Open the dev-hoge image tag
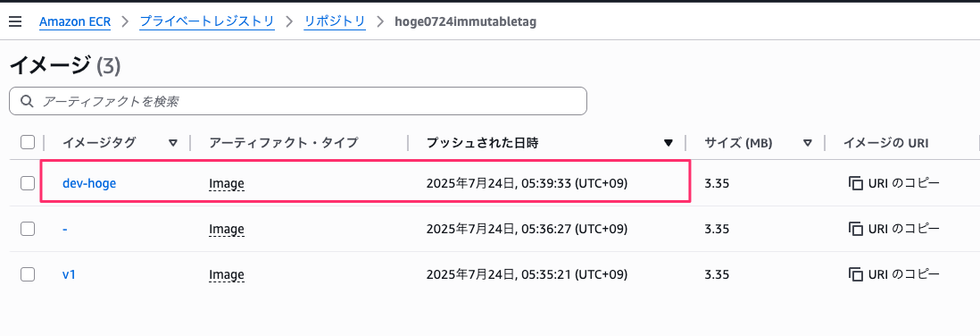This screenshot has width=980, height=336. pyautogui.click(x=89, y=183)
